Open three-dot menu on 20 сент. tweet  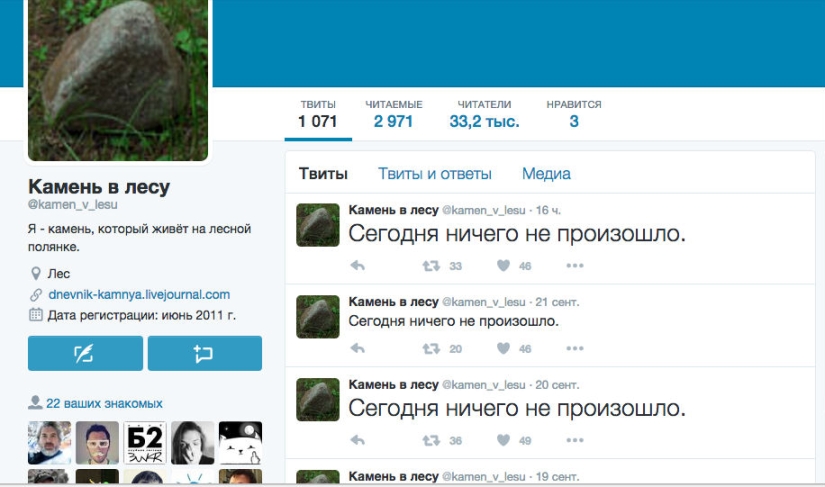click(575, 441)
